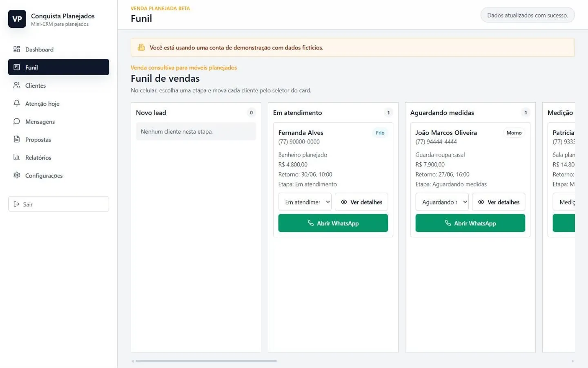Click phone icon on João Marcos's WhatsApp button
Image resolution: width=588 pixels, height=368 pixels.
tap(448, 223)
